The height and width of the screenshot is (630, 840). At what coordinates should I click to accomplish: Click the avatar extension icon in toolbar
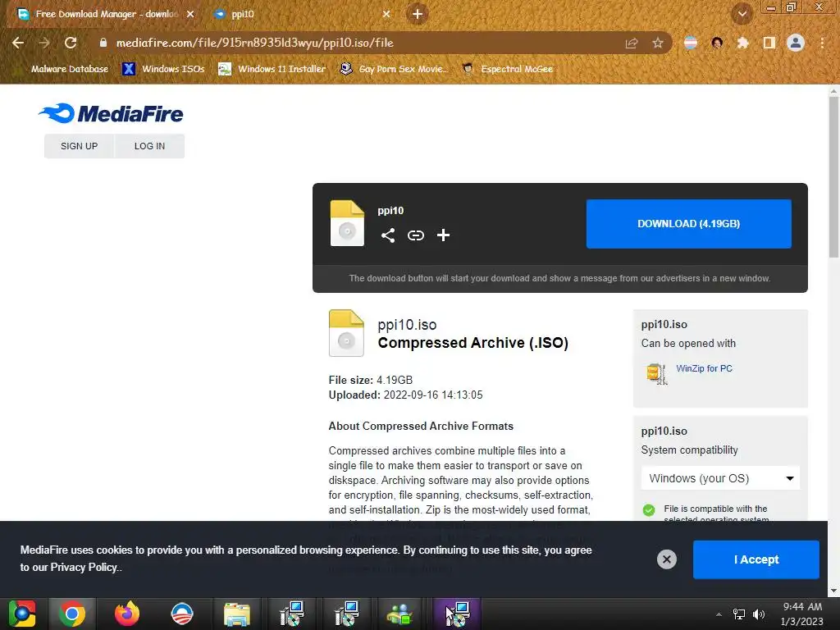tap(717, 43)
